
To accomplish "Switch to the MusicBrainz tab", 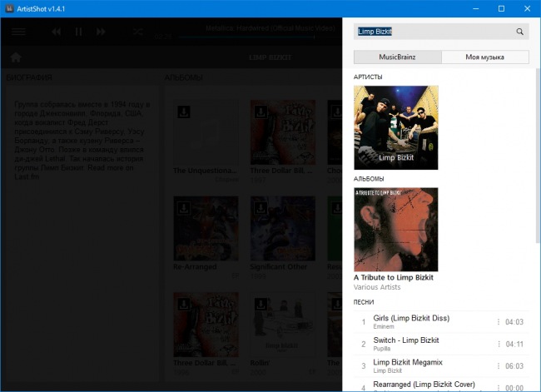I will pos(398,57).
